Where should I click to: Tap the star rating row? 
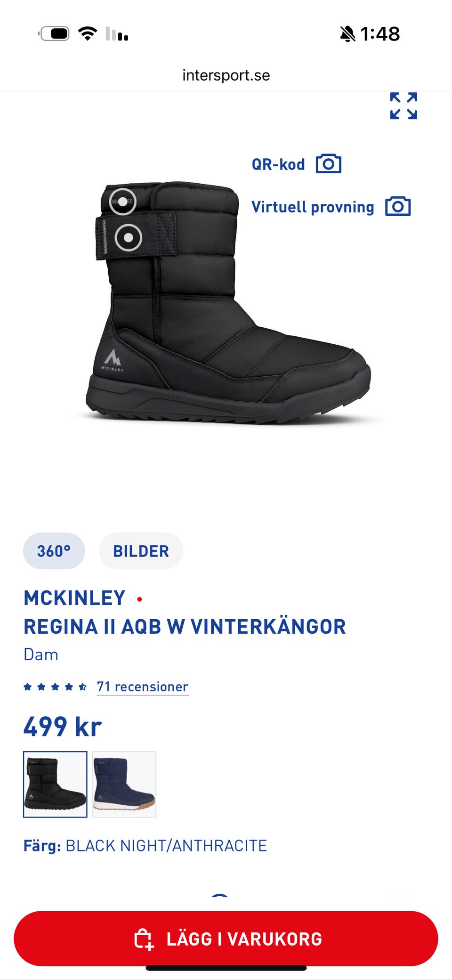click(x=55, y=687)
